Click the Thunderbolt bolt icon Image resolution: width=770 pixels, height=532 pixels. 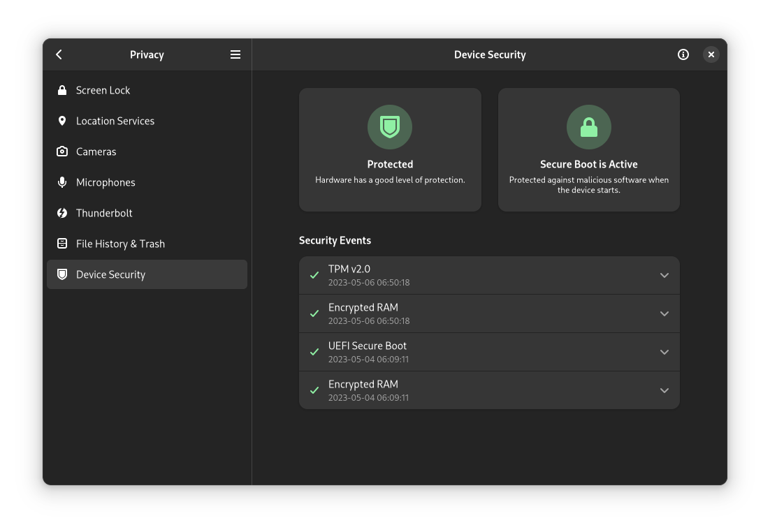click(x=61, y=213)
